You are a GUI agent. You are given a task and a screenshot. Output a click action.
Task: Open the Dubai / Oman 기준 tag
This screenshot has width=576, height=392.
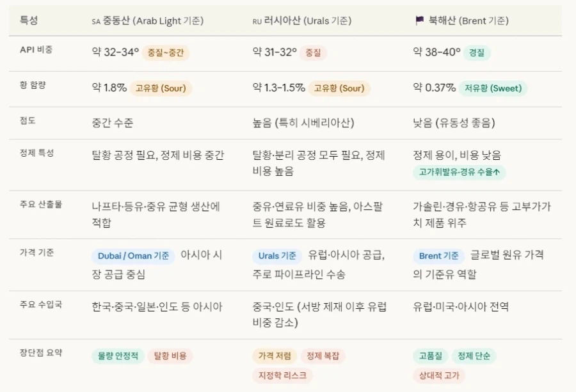point(133,256)
